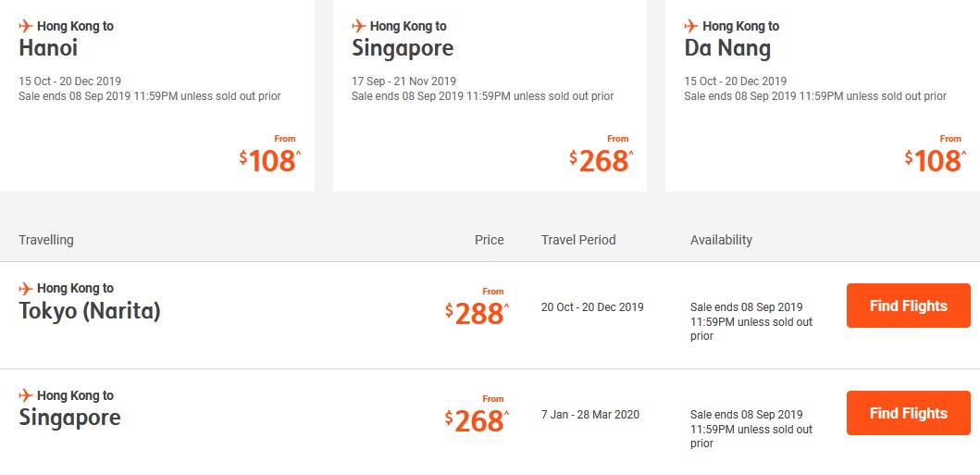Image resolution: width=980 pixels, height=475 pixels.
Task: Select the $108 price on Da Nang card
Action: click(x=936, y=160)
